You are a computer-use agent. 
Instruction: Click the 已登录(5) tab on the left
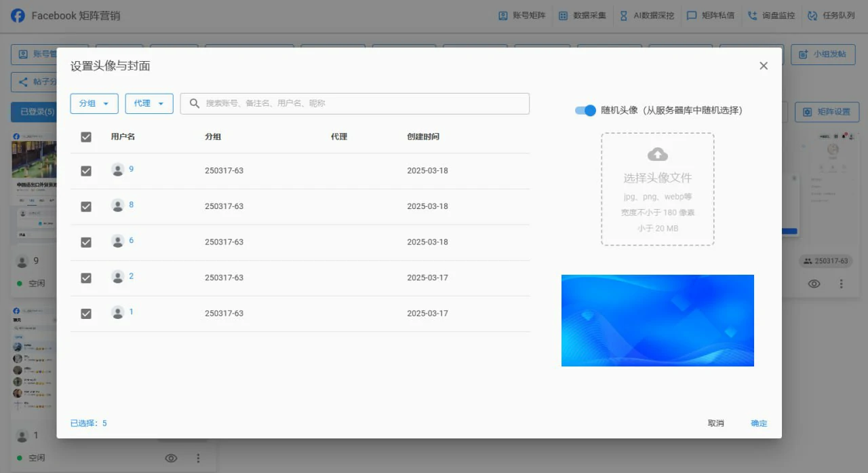(x=32, y=111)
